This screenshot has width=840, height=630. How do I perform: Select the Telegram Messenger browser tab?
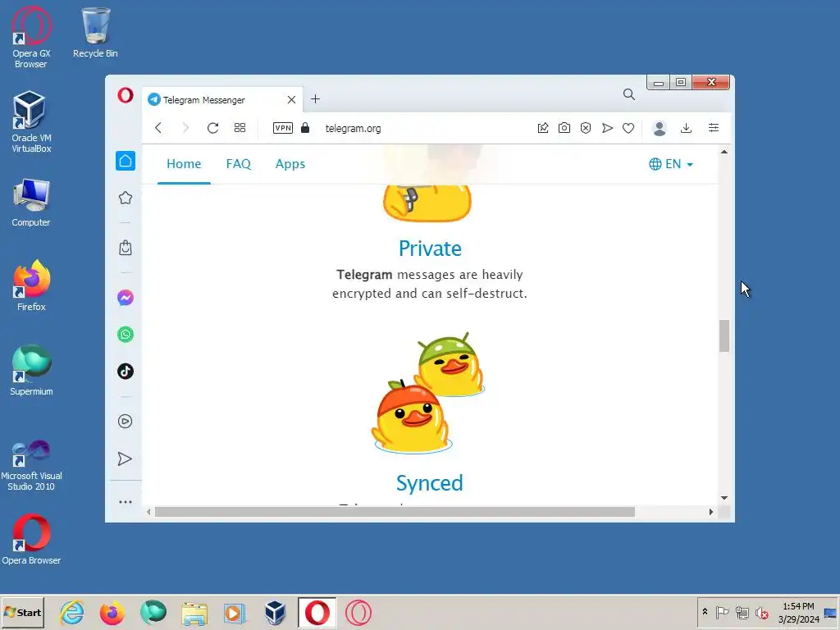click(222, 99)
